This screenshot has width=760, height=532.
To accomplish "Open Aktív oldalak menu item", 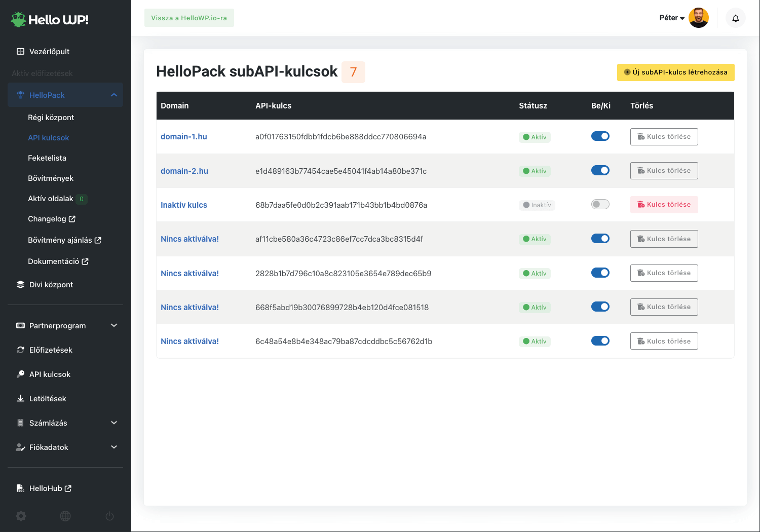I will click(x=51, y=198).
